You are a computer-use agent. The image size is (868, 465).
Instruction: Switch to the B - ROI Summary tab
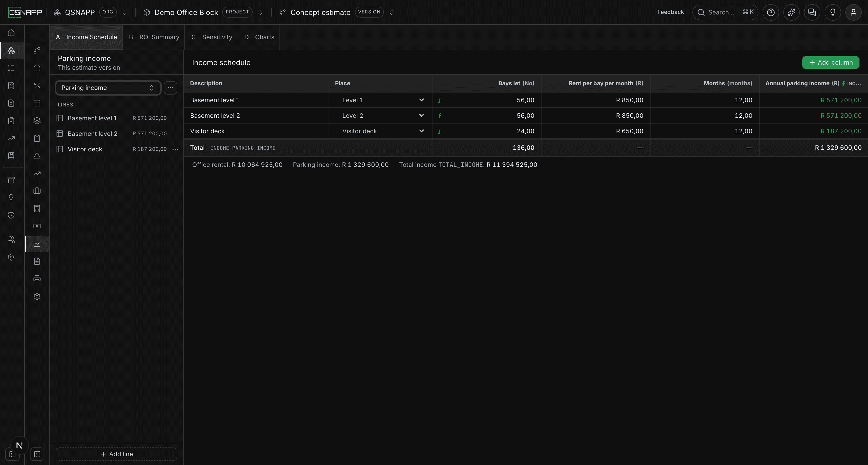154,37
